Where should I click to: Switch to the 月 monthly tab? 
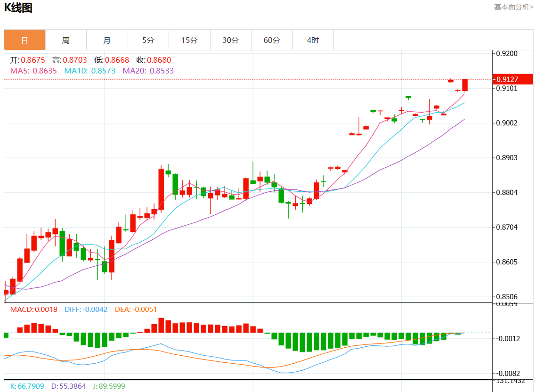[107, 40]
